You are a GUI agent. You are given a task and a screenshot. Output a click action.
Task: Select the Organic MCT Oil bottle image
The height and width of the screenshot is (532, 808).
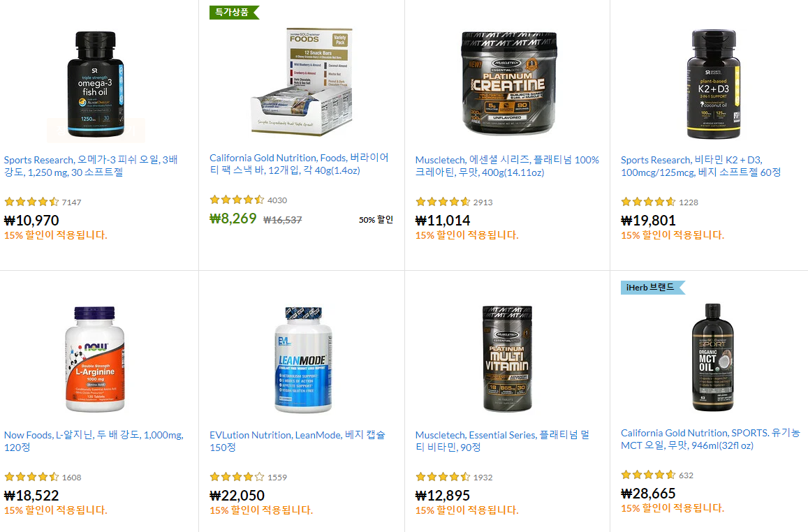pyautogui.click(x=712, y=357)
